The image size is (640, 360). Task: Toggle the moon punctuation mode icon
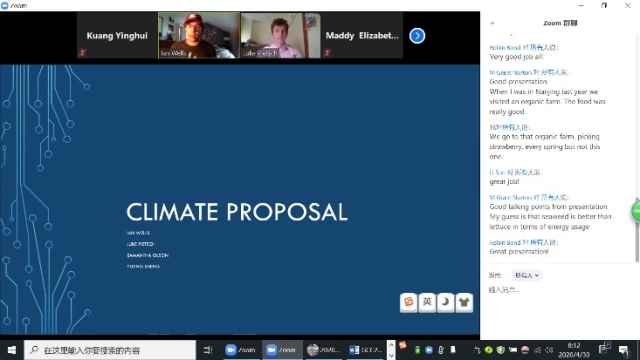445,302
